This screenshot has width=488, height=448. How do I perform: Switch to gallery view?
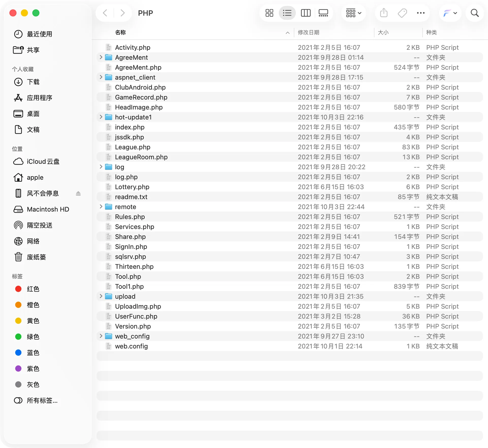[323, 13]
